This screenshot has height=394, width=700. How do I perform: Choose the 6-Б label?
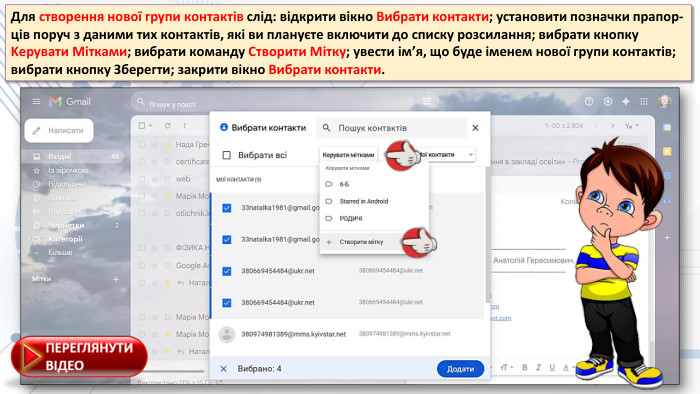(x=374, y=184)
